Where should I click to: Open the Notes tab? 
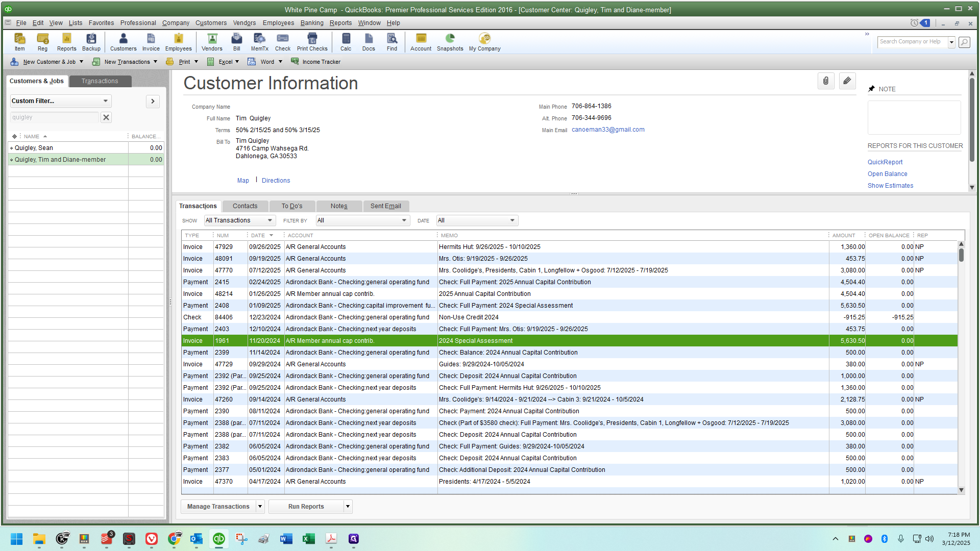(x=339, y=206)
